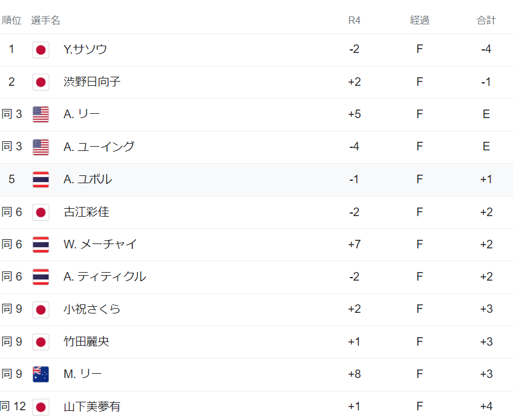Click the Japan flag next to 渋野日向子
Image resolution: width=513 pixels, height=420 pixels.
pyautogui.click(x=41, y=82)
